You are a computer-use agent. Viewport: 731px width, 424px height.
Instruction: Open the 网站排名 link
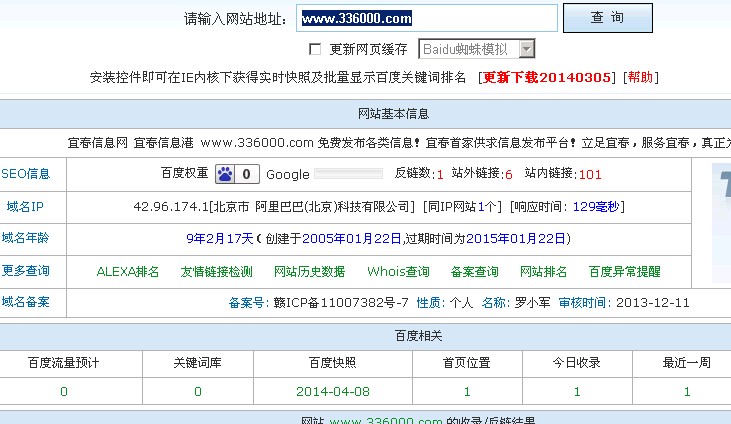pyautogui.click(x=543, y=271)
